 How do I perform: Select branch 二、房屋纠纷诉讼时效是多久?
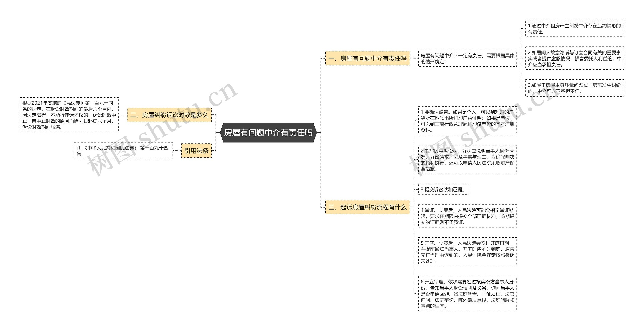pos(169,115)
